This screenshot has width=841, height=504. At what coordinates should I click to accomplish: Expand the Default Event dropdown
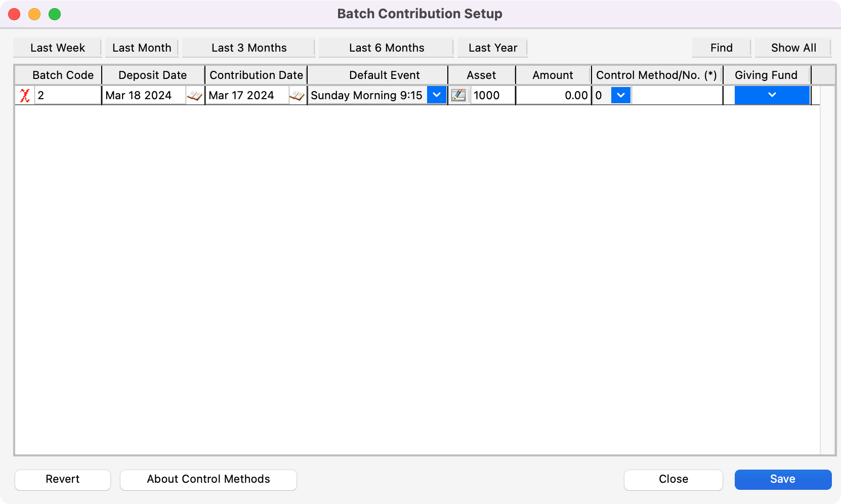tap(436, 95)
